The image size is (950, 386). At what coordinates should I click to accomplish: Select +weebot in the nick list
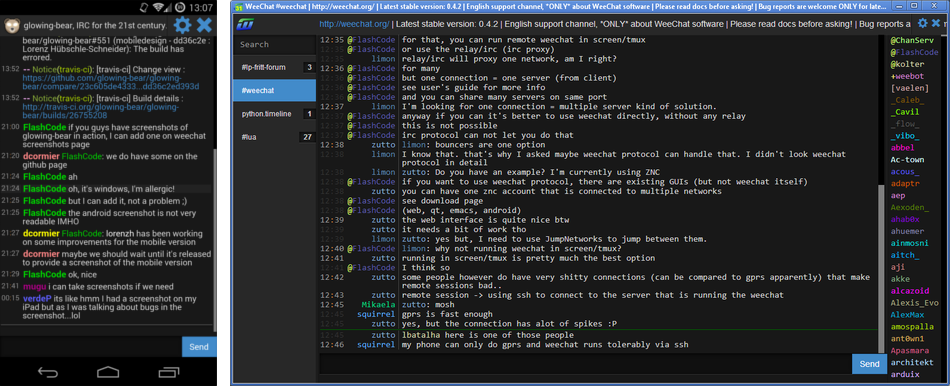click(908, 76)
